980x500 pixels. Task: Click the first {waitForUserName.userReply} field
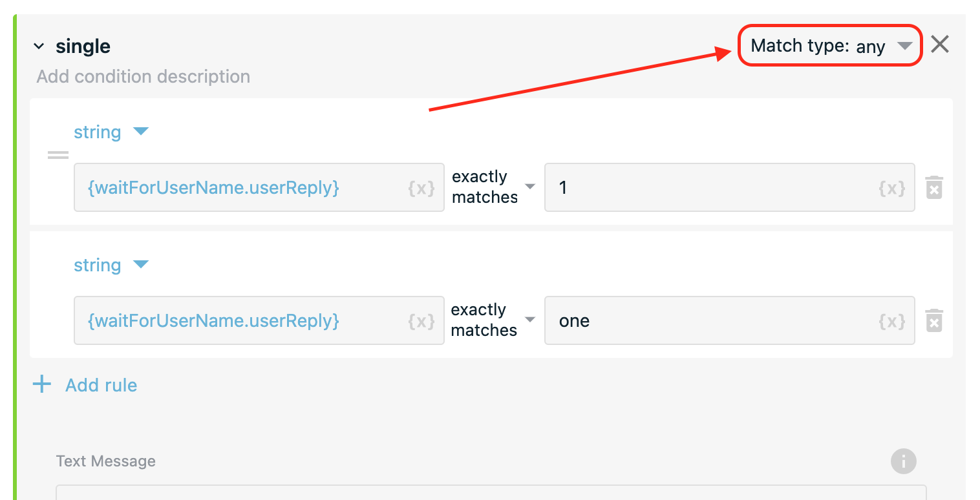(259, 187)
